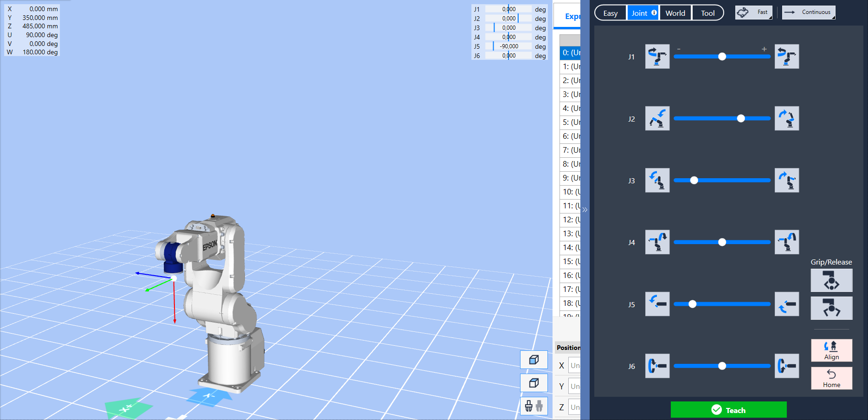Click the J3 0.000 joint value readout
Image resolution: width=868 pixels, height=420 pixels.
(508, 28)
